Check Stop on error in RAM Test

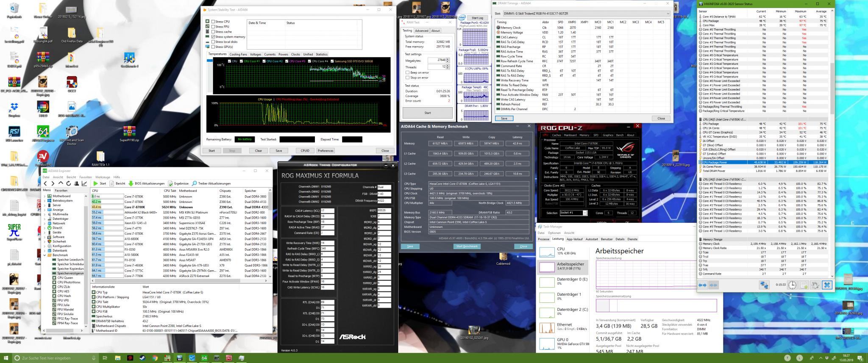(x=407, y=78)
